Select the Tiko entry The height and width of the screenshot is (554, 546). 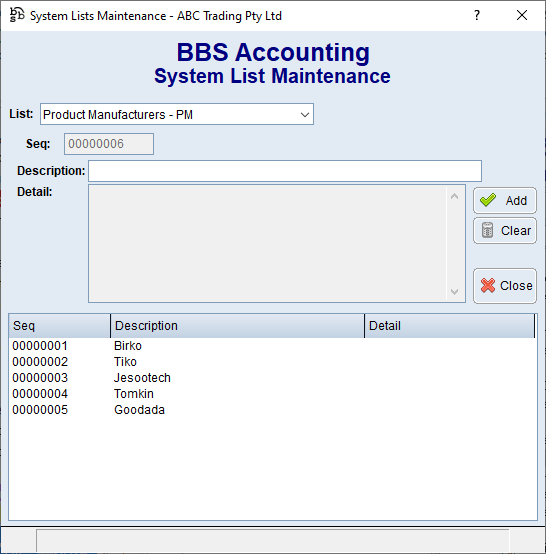click(125, 362)
